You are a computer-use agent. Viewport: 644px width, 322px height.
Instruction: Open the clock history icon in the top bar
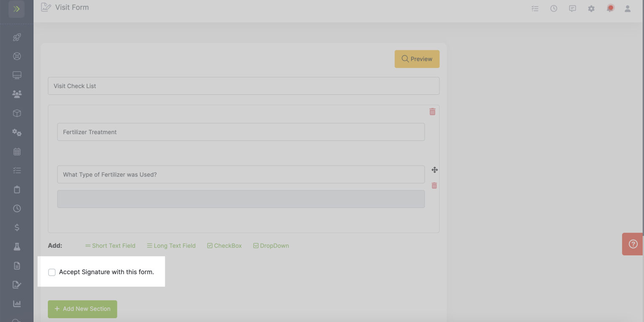pyautogui.click(x=553, y=8)
